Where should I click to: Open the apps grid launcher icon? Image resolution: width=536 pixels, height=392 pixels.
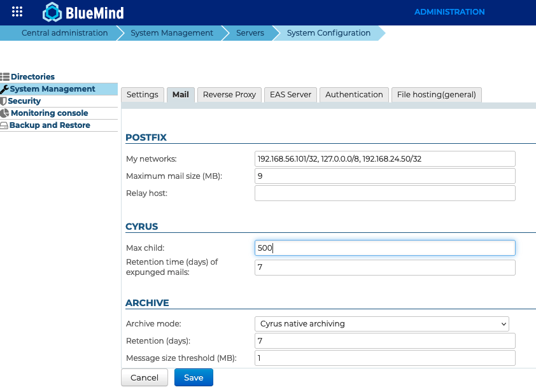(x=17, y=11)
